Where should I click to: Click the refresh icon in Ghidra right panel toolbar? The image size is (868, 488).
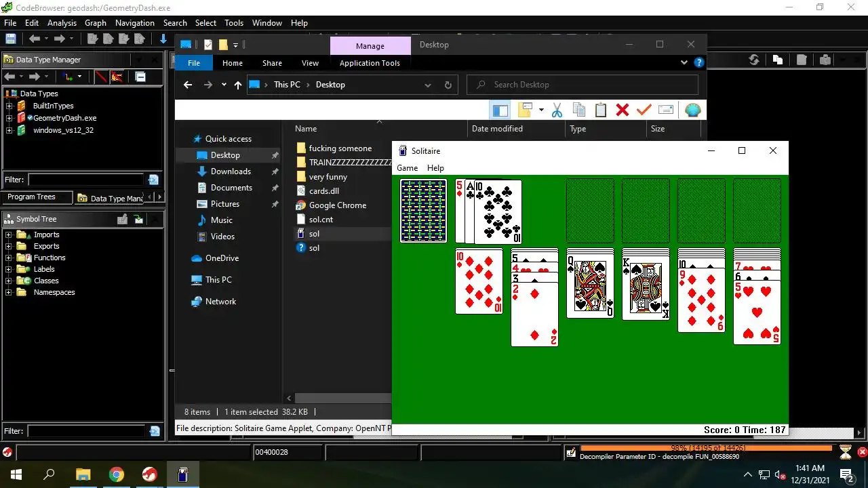coord(754,60)
